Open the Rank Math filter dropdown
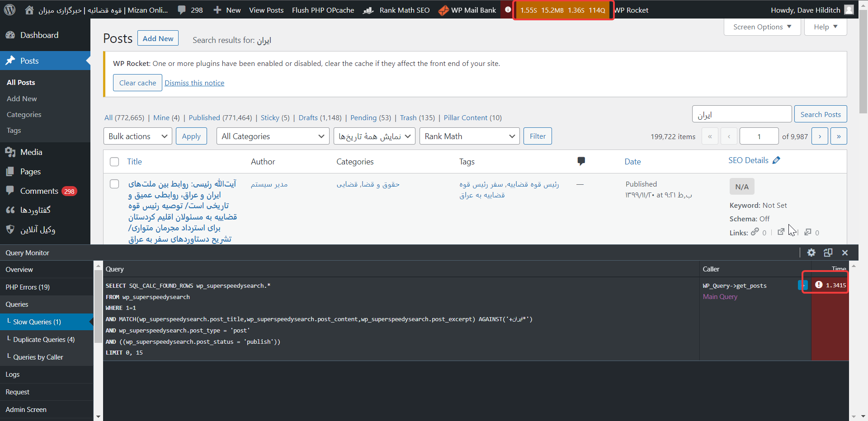This screenshot has height=421, width=868. (469, 136)
